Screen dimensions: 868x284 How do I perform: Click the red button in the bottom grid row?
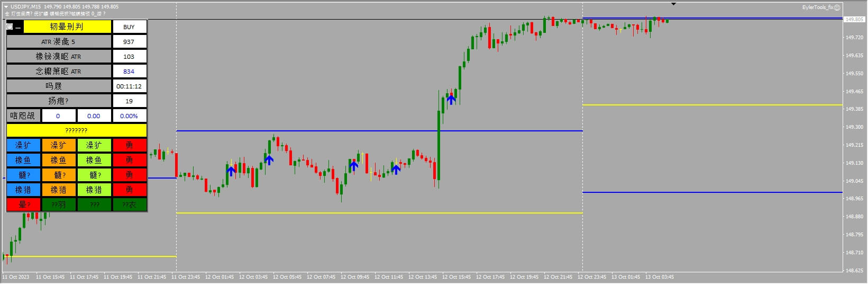23,205
